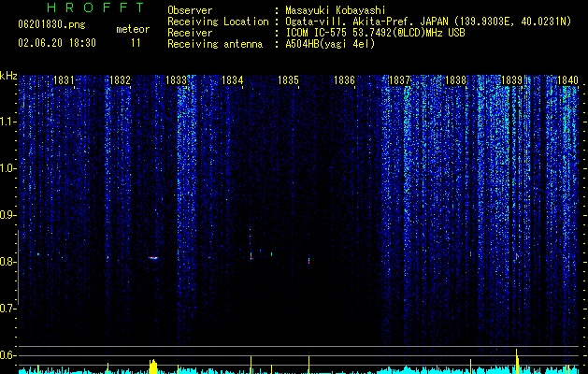
Task: Click the 0.9 frequency axis label
Action: click(7, 215)
